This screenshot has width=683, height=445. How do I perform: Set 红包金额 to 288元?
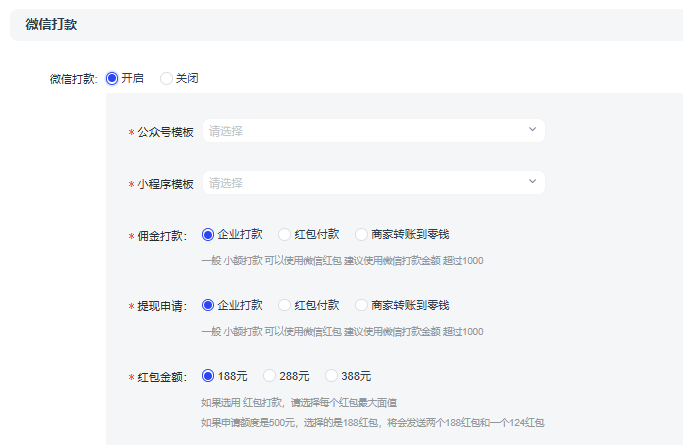pyautogui.click(x=269, y=376)
